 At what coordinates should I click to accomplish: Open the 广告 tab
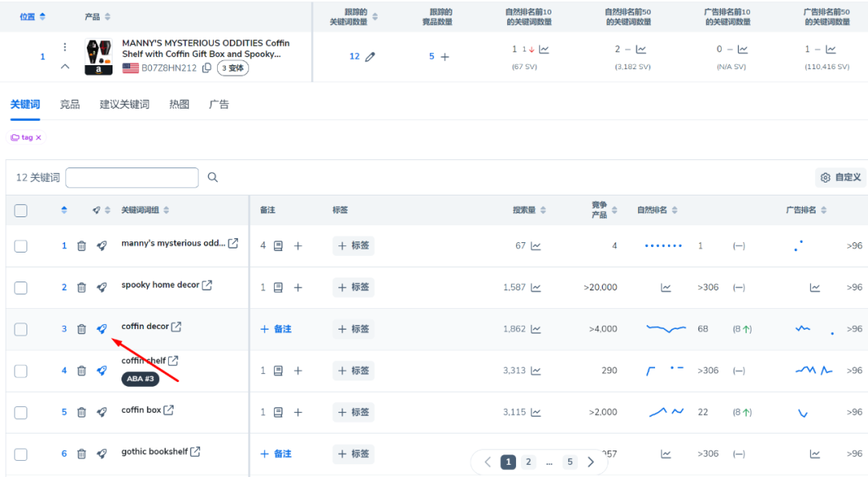(x=219, y=104)
